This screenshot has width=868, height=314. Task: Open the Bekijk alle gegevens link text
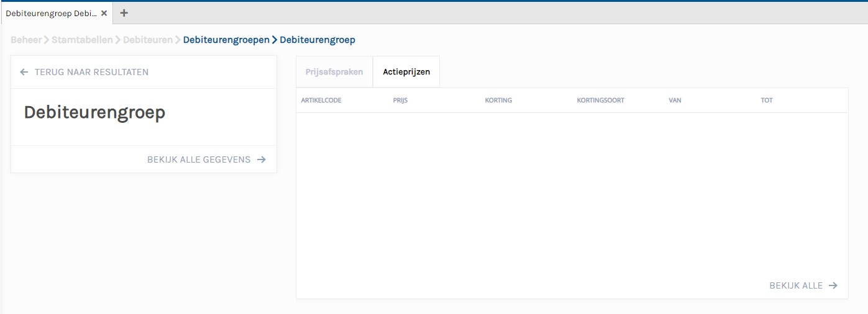199,159
